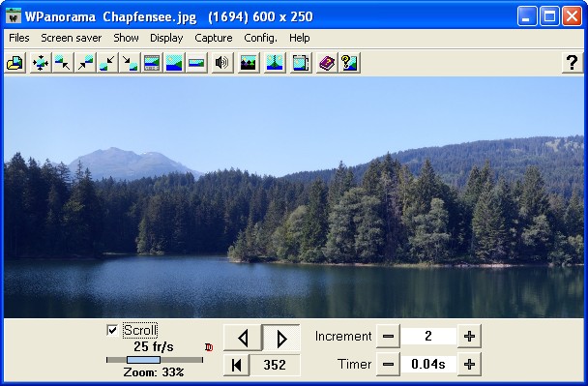This screenshot has width=588, height=386.
Task: Click the speed and zoom slider handle
Action: pos(144,360)
